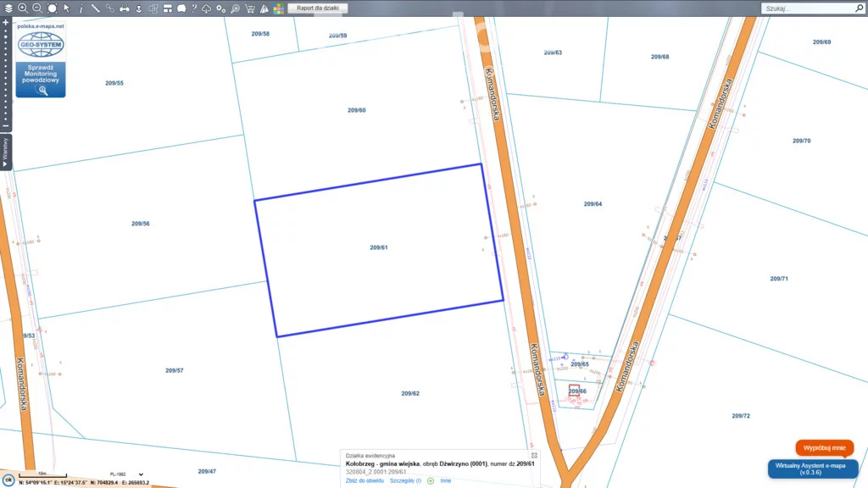The image size is (868, 488).
Task: Open the colorful grid tiles icon
Action: (x=278, y=8)
